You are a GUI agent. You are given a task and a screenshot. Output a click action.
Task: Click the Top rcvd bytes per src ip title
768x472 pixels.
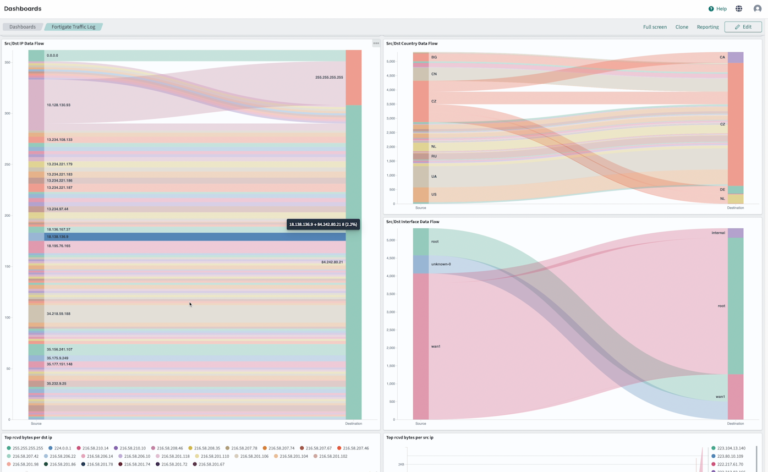click(x=410, y=437)
